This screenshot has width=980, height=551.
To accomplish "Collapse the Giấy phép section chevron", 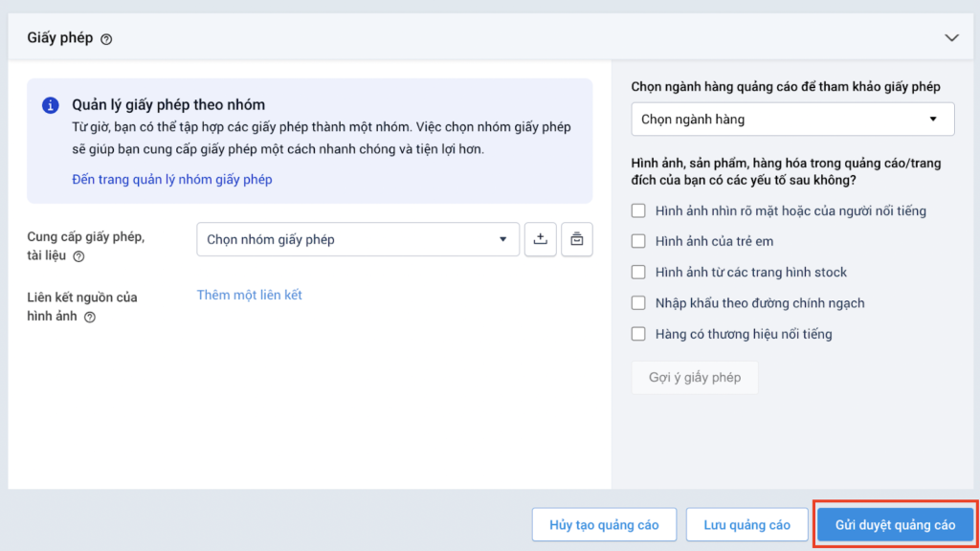I will tap(951, 38).
